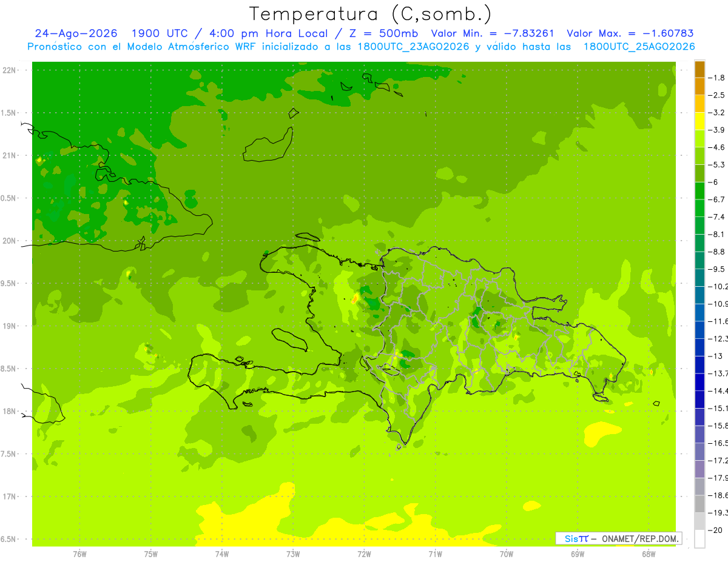Click the '-9.5' legend value
728x562 pixels.
click(x=717, y=269)
